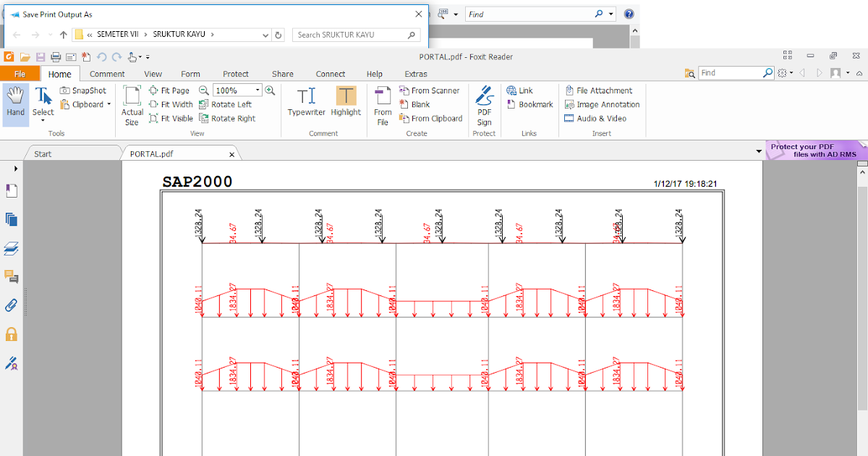
Task: Insert Audio & Video
Action: coord(595,118)
